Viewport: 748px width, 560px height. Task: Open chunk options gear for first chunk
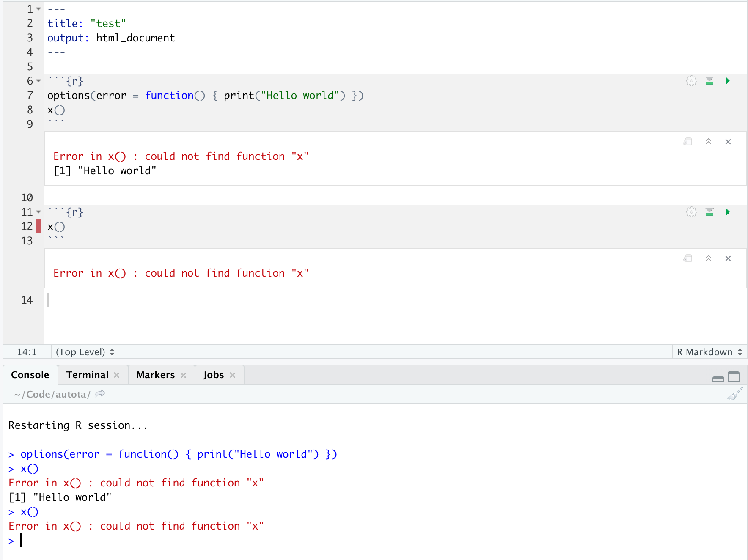(691, 81)
